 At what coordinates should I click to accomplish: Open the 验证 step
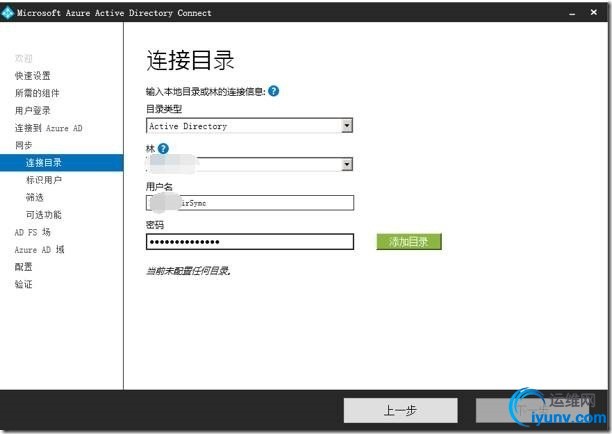pos(23,284)
